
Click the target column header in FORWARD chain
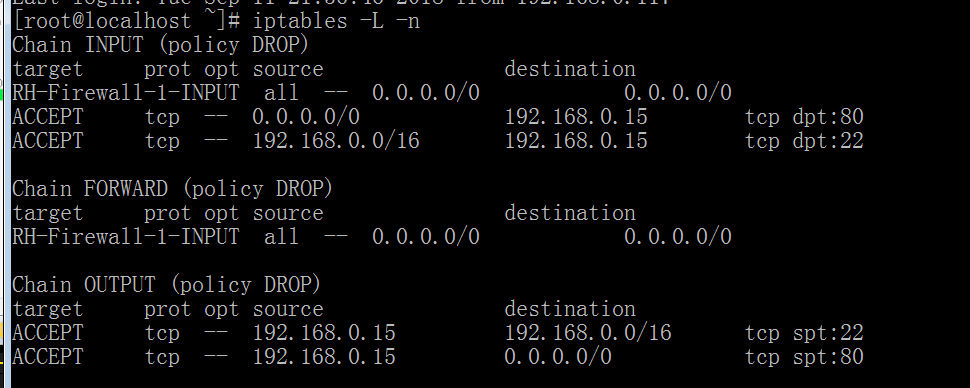coord(48,213)
